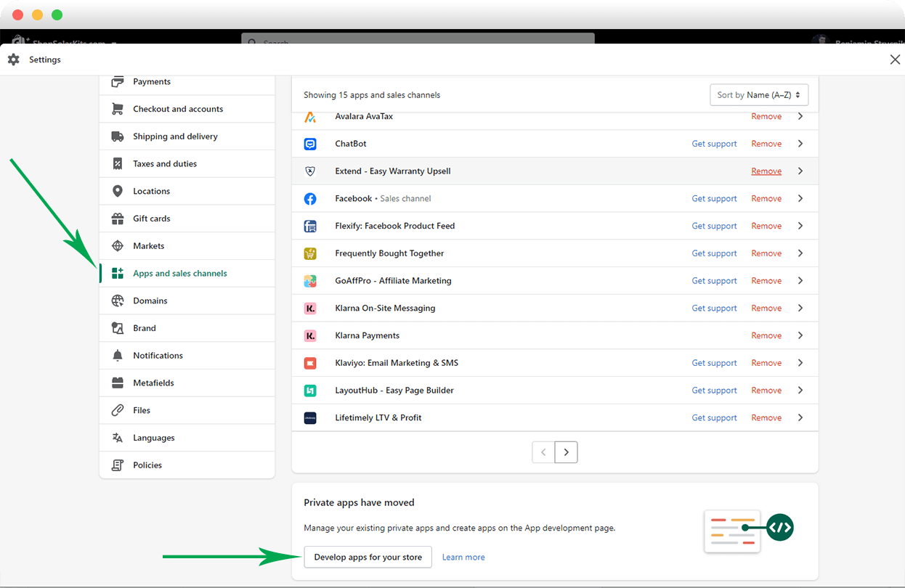905x588 pixels.
Task: Click the Notifications bell icon
Action: (118, 356)
